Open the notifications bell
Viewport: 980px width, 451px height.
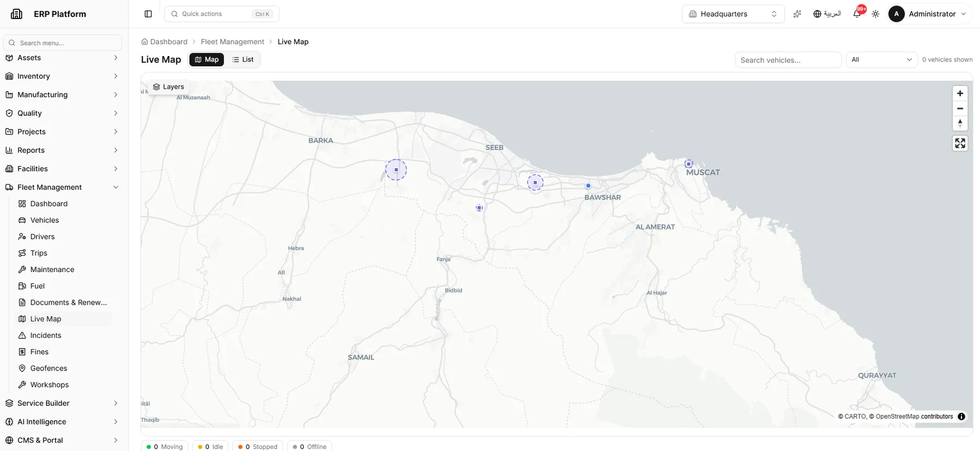[x=857, y=14]
